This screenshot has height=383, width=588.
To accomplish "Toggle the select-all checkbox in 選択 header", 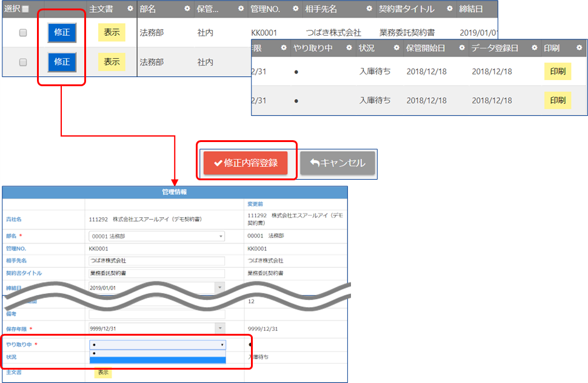I will click(x=25, y=9).
